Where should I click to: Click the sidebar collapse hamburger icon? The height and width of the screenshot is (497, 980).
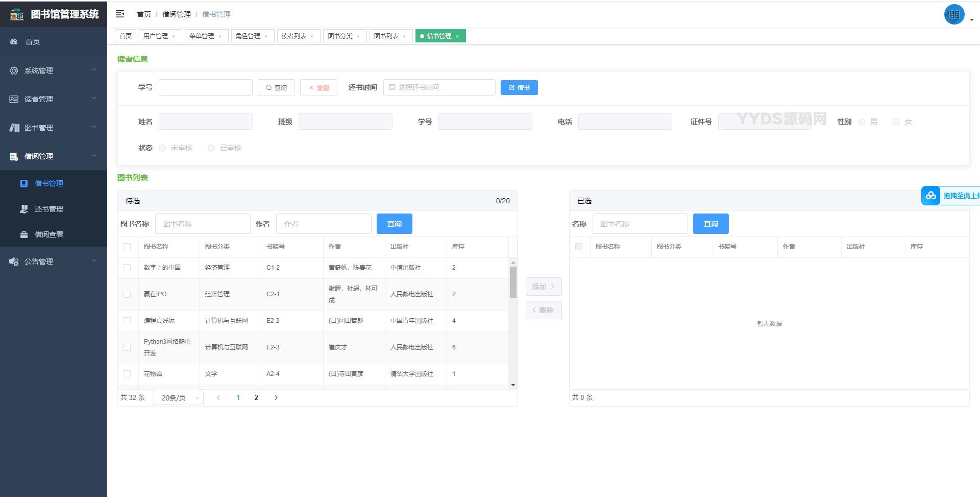coord(120,14)
